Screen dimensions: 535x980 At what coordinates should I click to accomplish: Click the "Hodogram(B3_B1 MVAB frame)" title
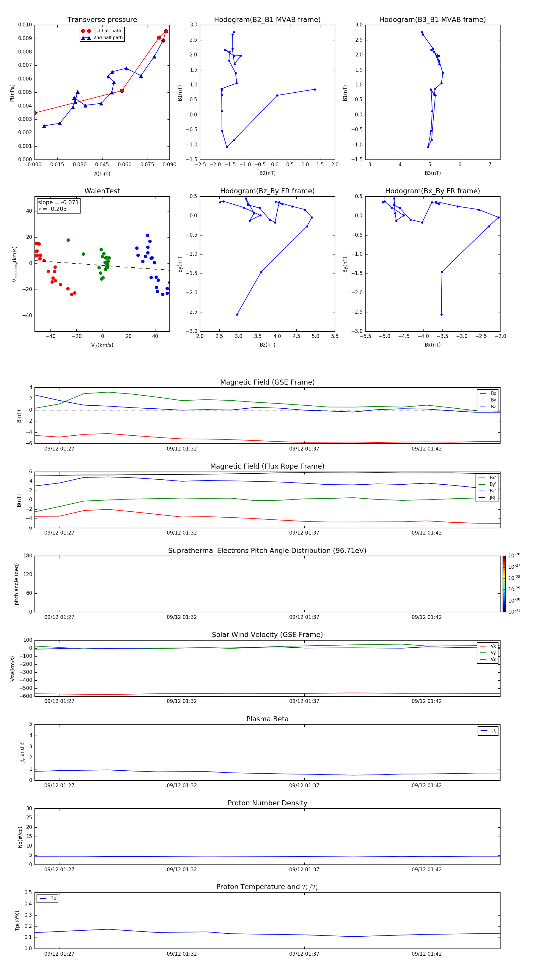[x=432, y=20]
